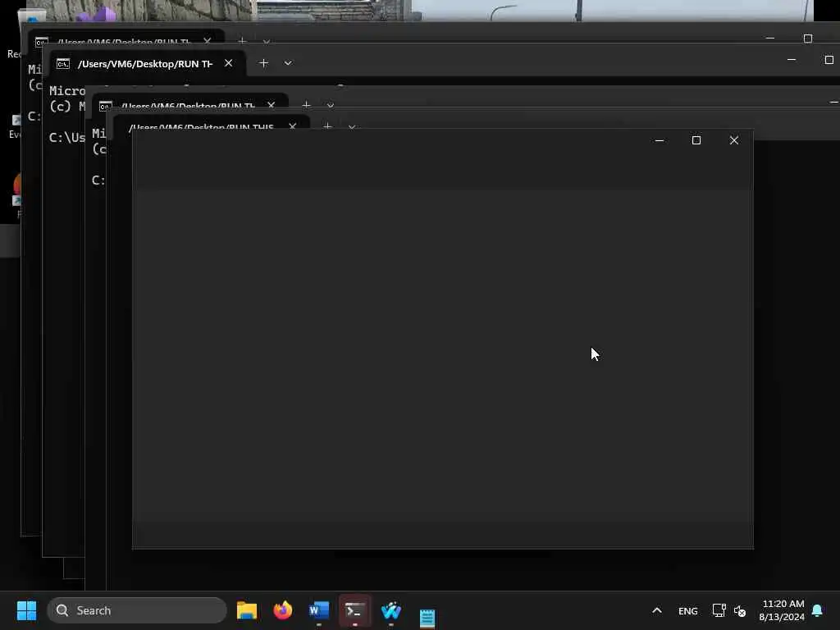
Task: Open the 11:20 AM clock and calendar
Action: pyautogui.click(x=782, y=610)
